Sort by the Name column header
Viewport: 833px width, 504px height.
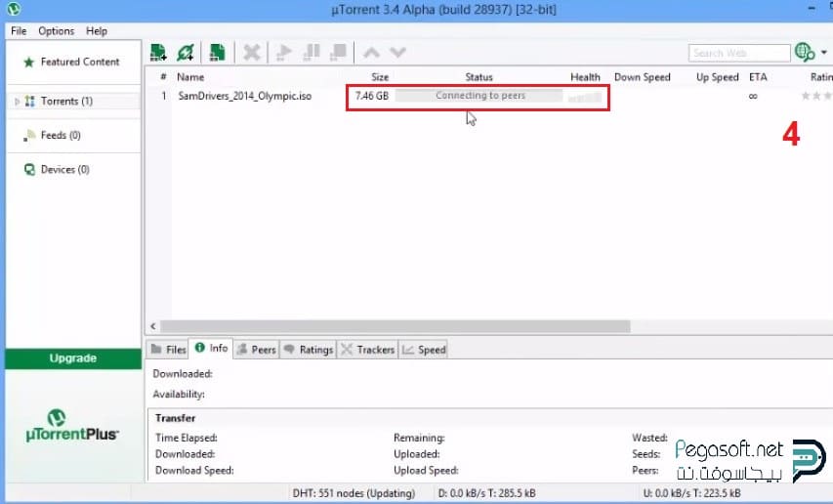coord(190,77)
